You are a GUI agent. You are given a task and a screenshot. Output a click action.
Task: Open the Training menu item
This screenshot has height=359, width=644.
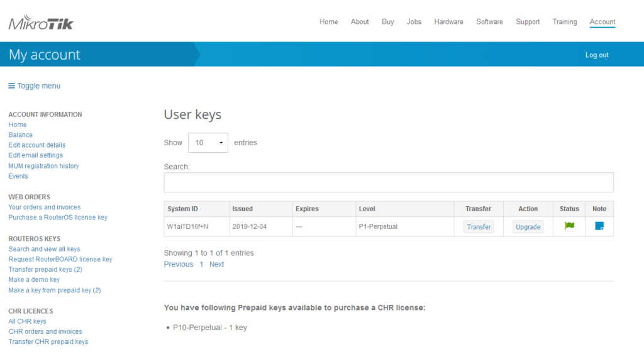(564, 22)
